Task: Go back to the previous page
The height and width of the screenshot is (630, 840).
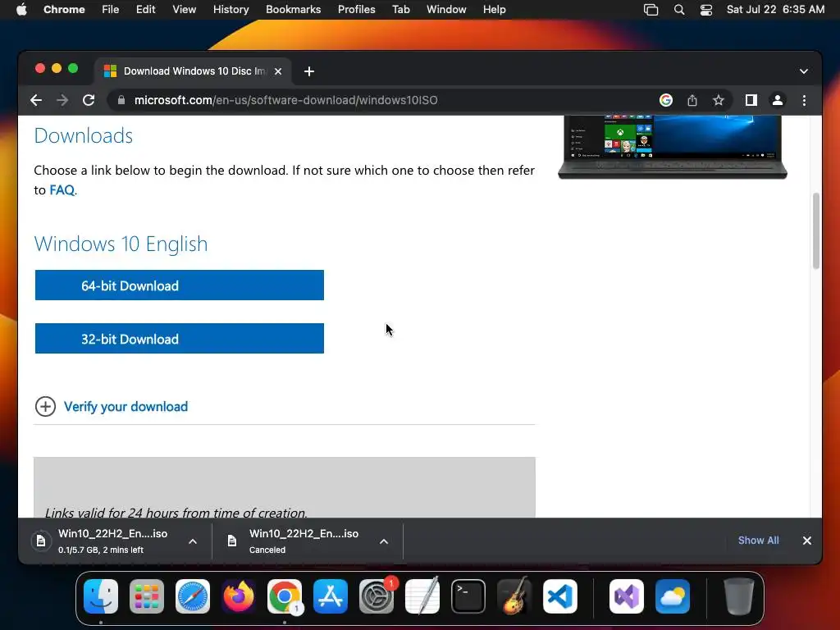Action: 36,100
